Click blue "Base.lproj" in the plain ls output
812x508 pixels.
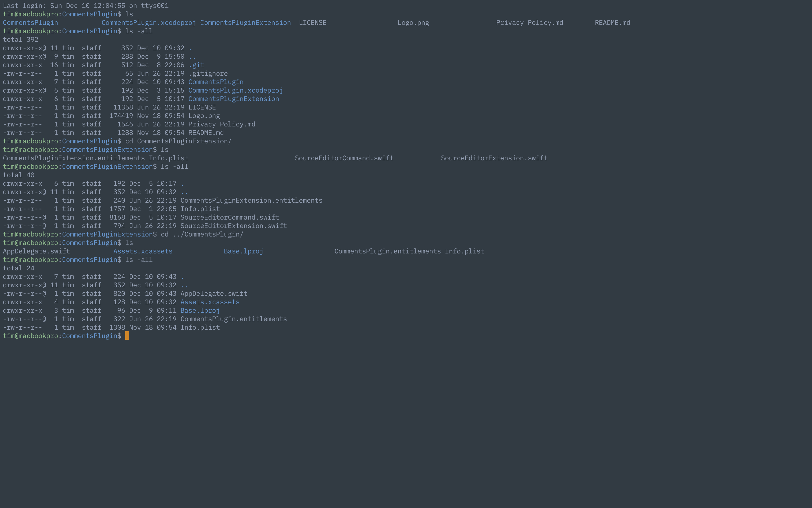click(x=244, y=251)
